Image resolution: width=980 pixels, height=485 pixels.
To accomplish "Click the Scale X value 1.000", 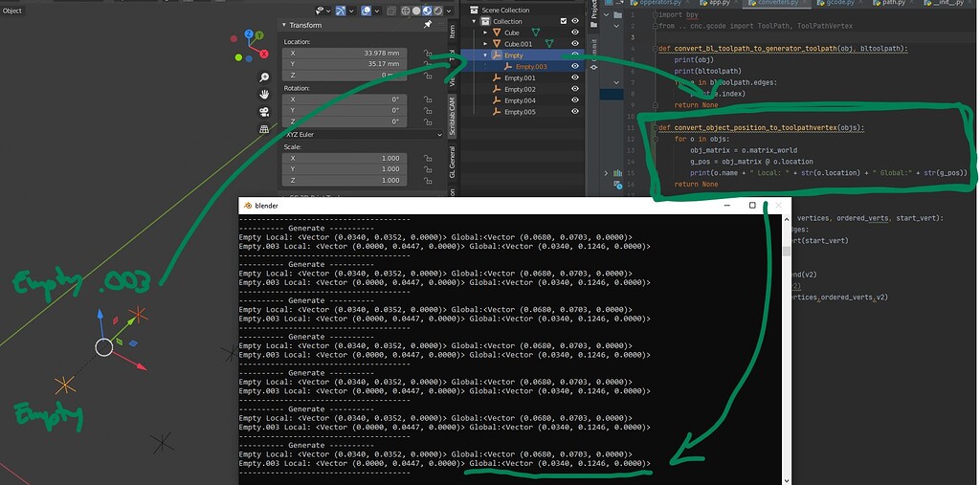I will pos(345,158).
